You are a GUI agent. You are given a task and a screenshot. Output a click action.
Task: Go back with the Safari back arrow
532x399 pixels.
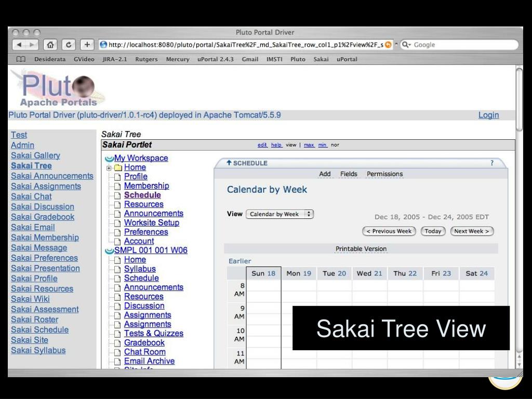tap(19, 45)
